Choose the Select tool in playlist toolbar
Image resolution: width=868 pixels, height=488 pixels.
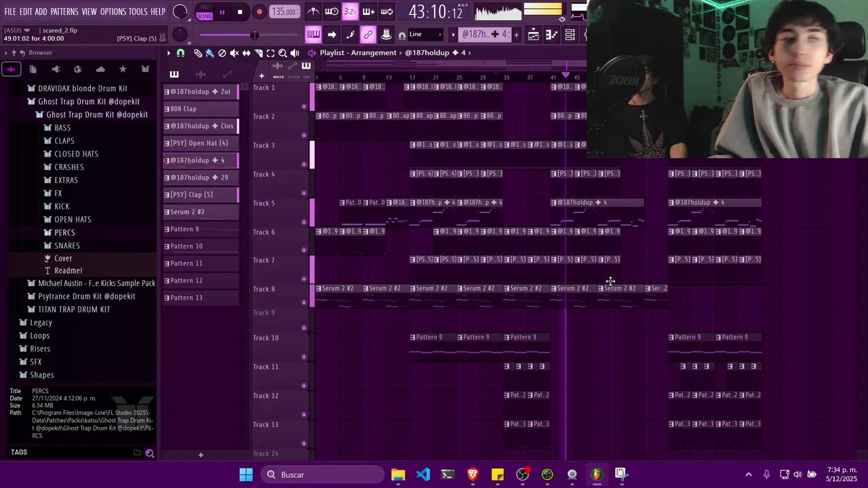(x=271, y=53)
